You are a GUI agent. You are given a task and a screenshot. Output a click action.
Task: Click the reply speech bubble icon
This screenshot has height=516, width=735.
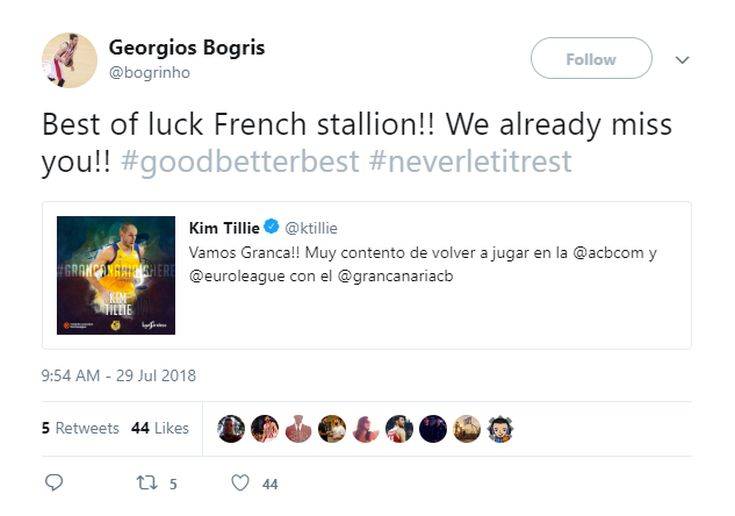coord(54,483)
